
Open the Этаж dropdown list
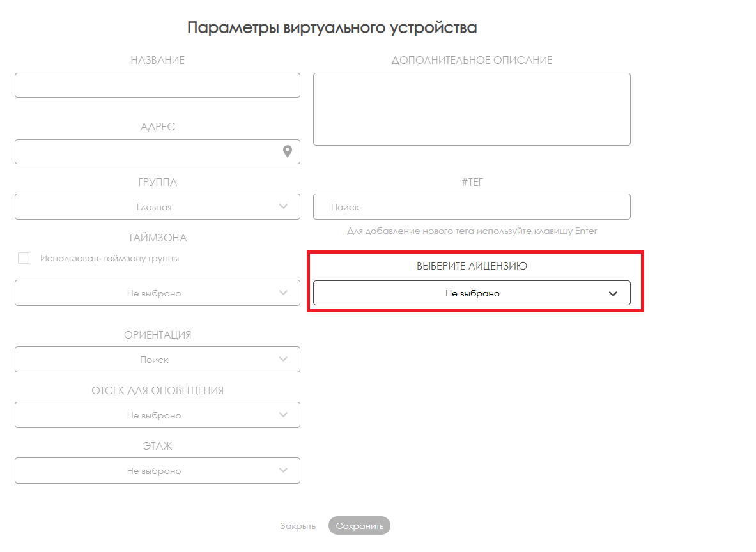(154, 471)
